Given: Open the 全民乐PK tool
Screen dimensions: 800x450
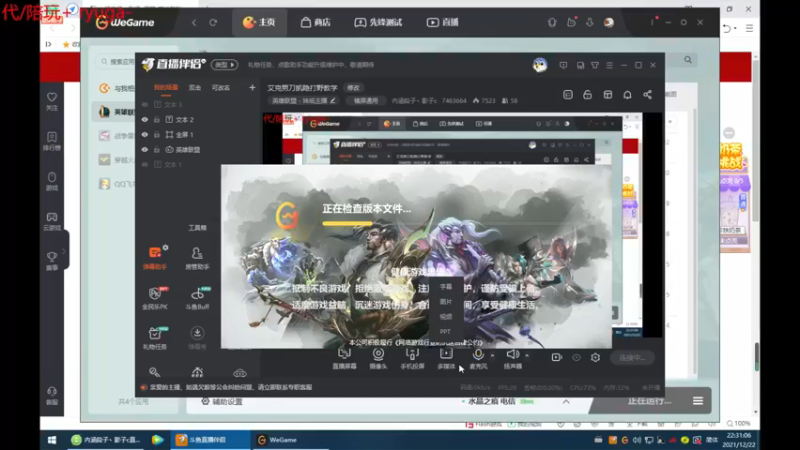Looking at the screenshot, I should click(x=155, y=298).
